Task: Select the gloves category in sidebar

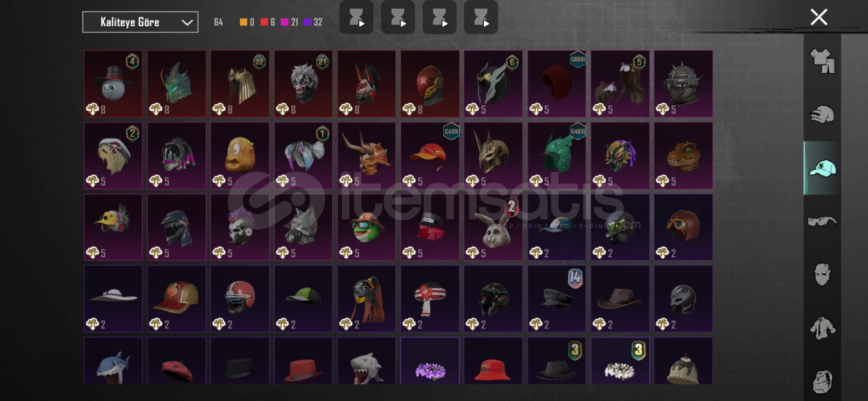Action: 822,114
